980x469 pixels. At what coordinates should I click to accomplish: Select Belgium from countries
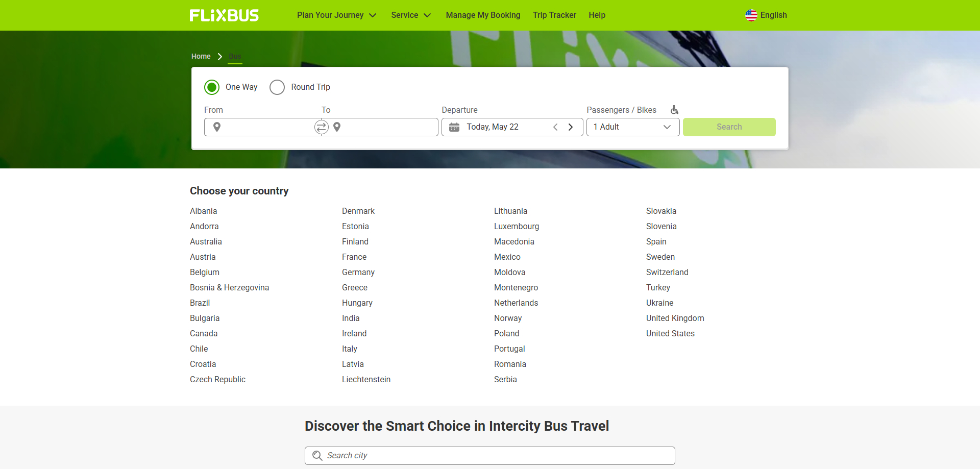(x=205, y=273)
